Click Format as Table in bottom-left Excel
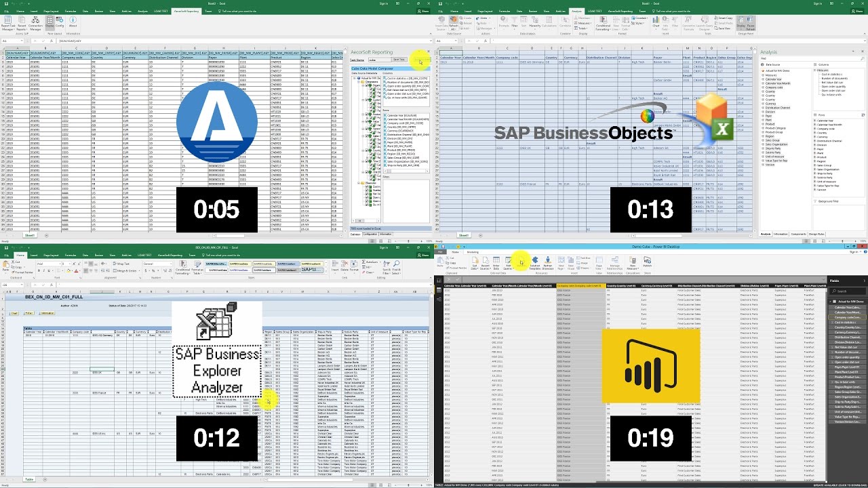 197,268
